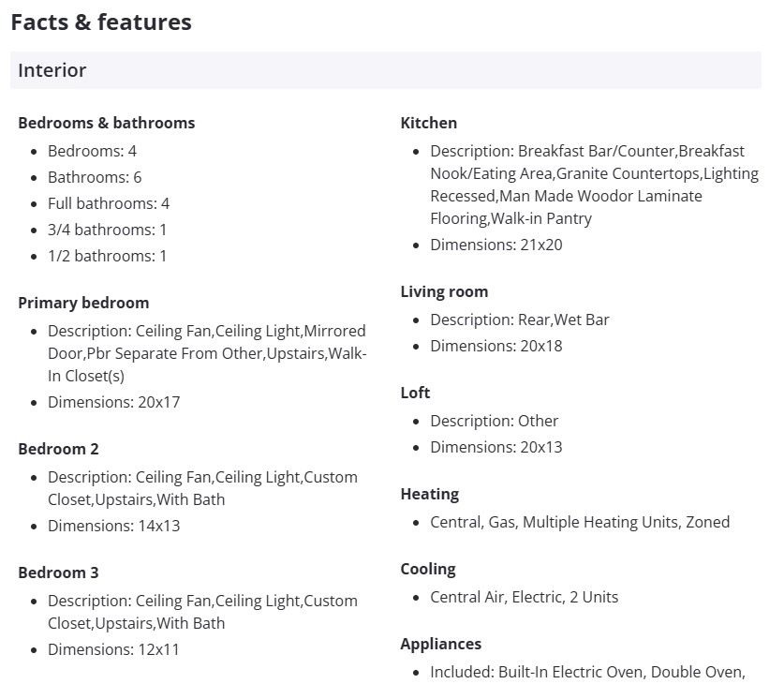Click the Bedrooms: 4 list item
The height and width of the screenshot is (684, 784).
[x=92, y=151]
